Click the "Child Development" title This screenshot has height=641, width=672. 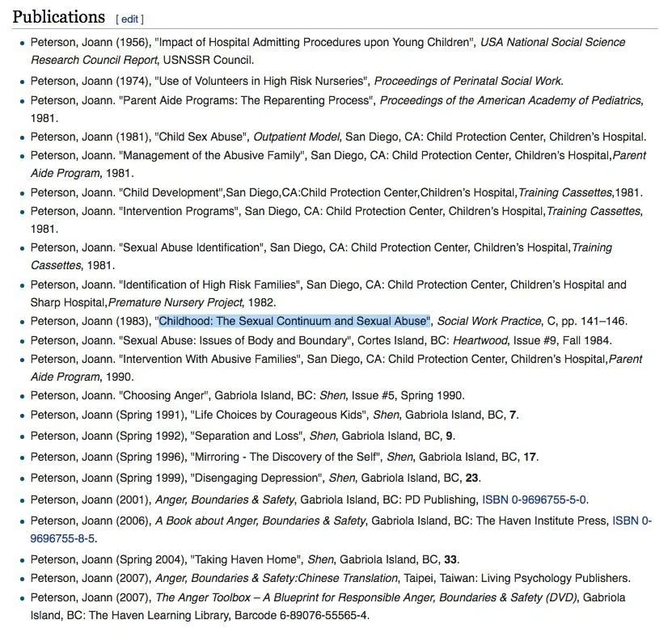click(171, 192)
